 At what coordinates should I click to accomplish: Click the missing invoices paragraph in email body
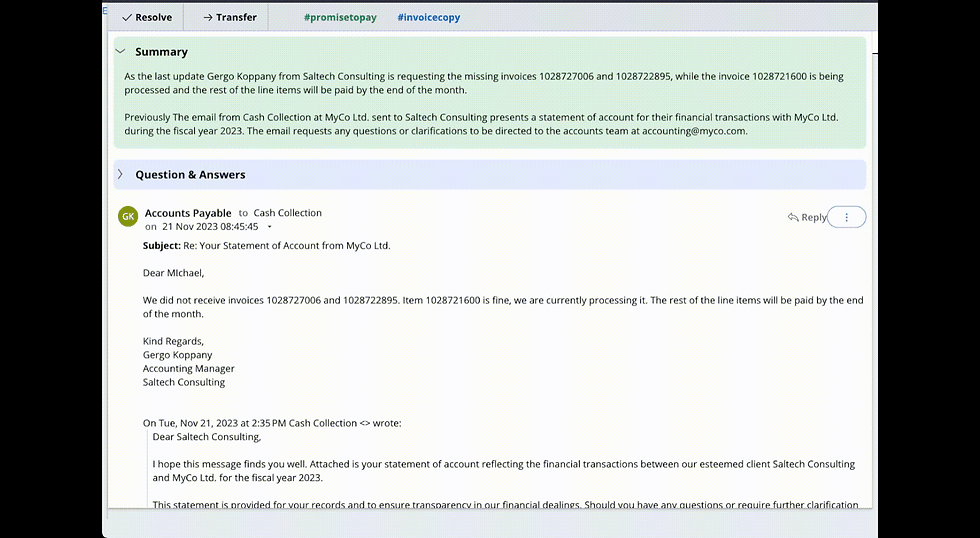[502, 307]
